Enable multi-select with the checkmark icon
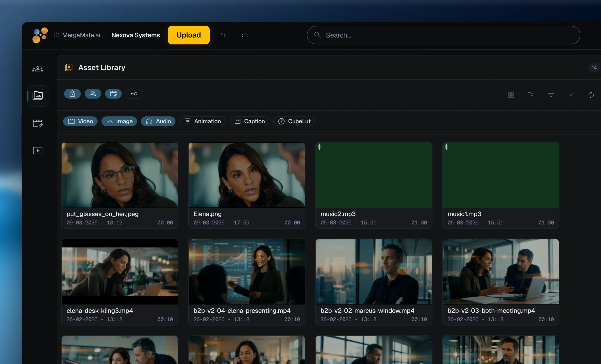This screenshot has width=601, height=364. pyautogui.click(x=571, y=95)
